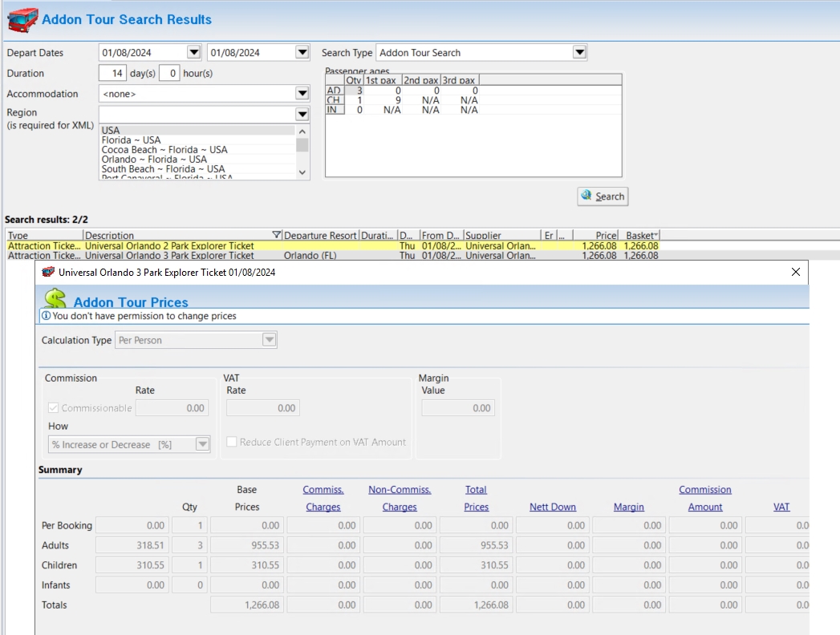
Task: Open the Search Type dropdown
Action: (579, 53)
